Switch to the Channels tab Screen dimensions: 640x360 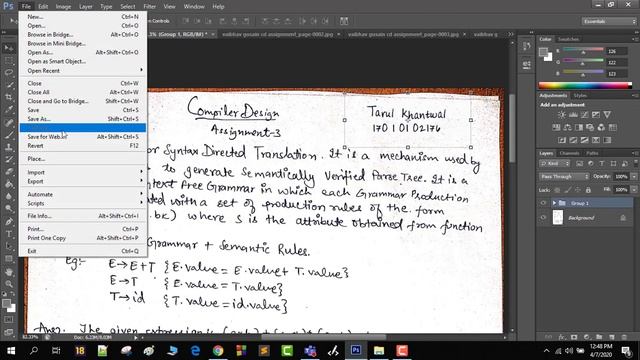(569, 153)
